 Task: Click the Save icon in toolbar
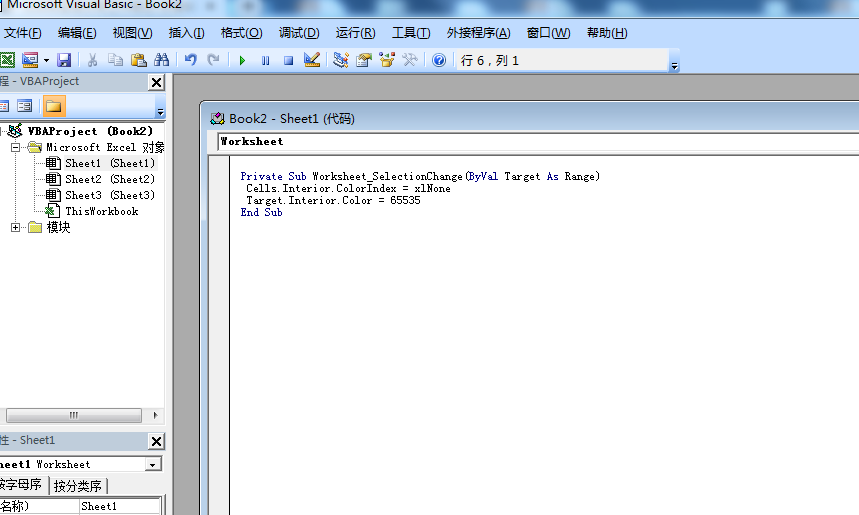point(64,61)
